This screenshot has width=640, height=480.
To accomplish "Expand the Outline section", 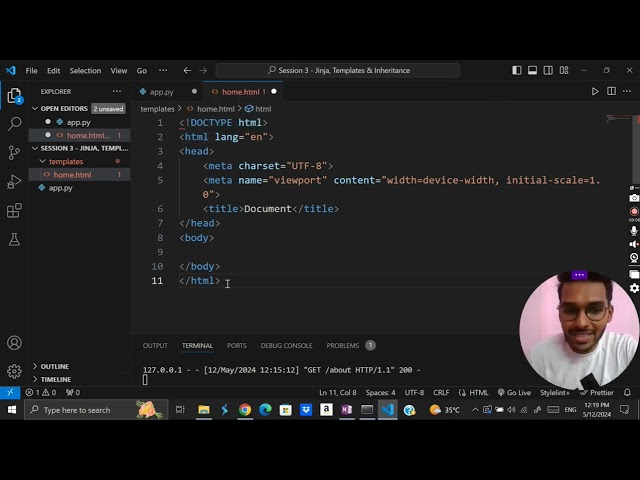I will coord(55,366).
